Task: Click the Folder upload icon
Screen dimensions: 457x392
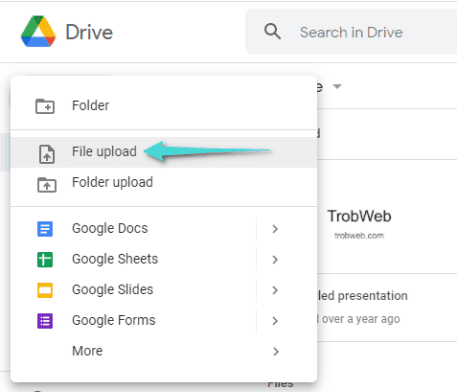Action: pyautogui.click(x=47, y=185)
